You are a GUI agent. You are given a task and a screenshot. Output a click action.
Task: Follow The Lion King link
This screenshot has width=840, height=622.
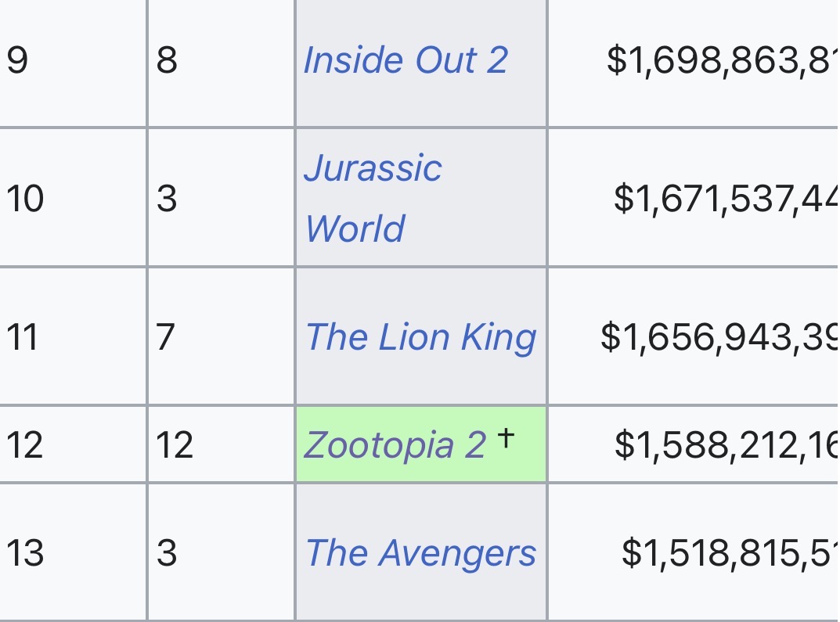coord(420,337)
